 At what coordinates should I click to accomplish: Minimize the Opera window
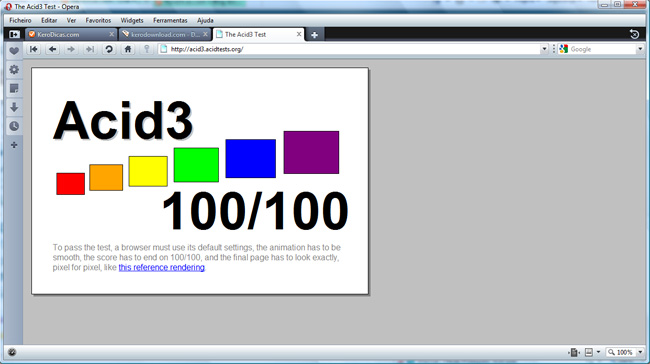click(x=604, y=4)
